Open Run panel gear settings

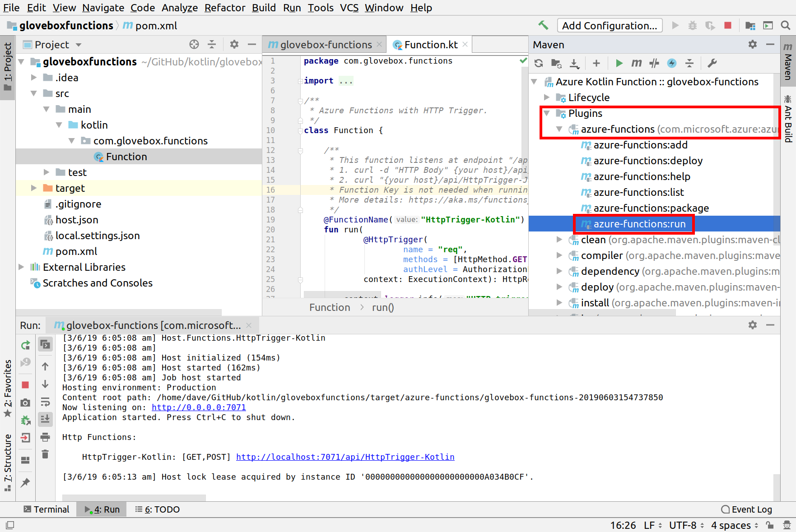753,325
